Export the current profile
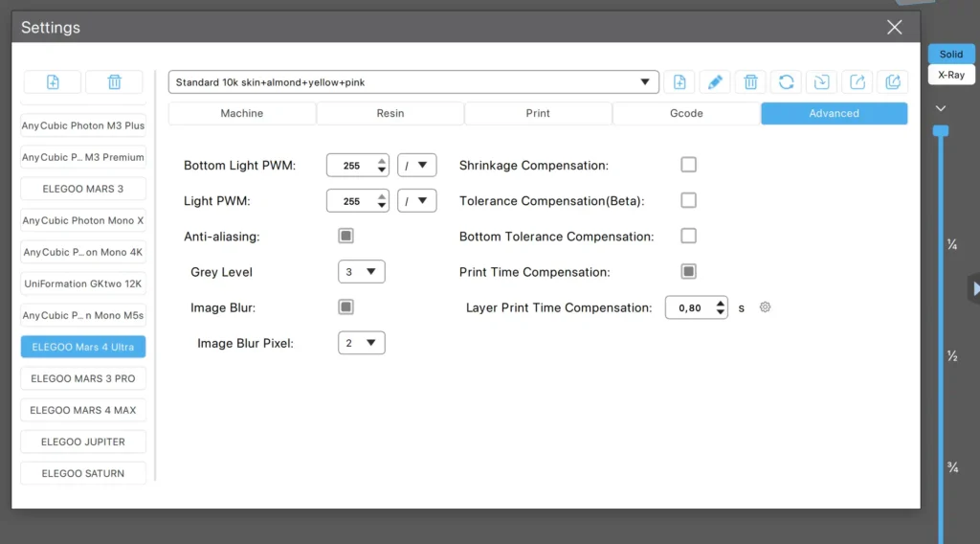 point(857,82)
